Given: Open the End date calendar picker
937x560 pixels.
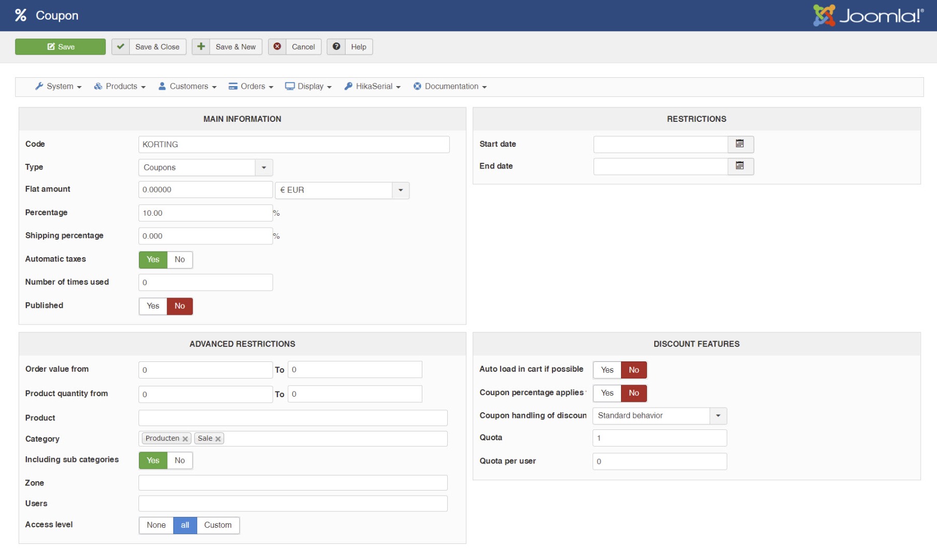Looking at the screenshot, I should coord(740,166).
